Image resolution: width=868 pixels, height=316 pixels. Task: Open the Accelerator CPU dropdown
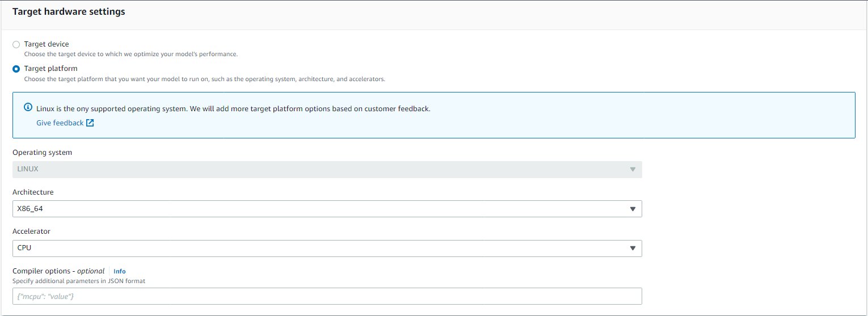pos(327,248)
